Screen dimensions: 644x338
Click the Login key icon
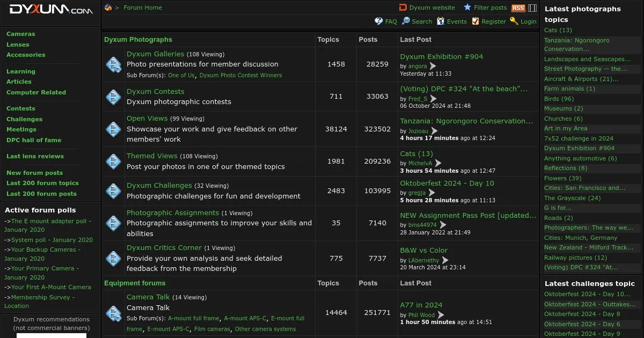coord(514,21)
